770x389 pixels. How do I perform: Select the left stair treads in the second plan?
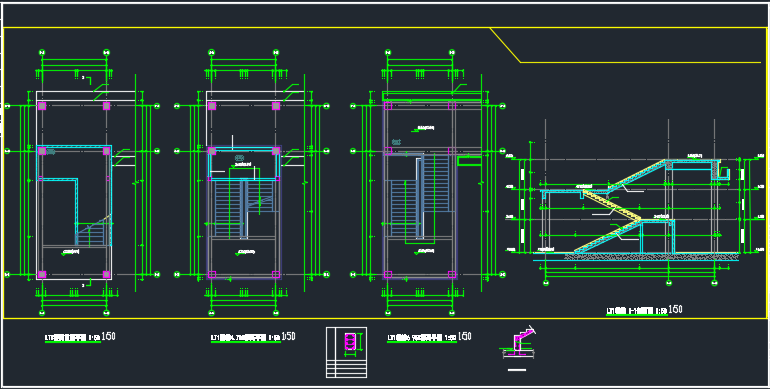pyautogui.click(x=229, y=208)
